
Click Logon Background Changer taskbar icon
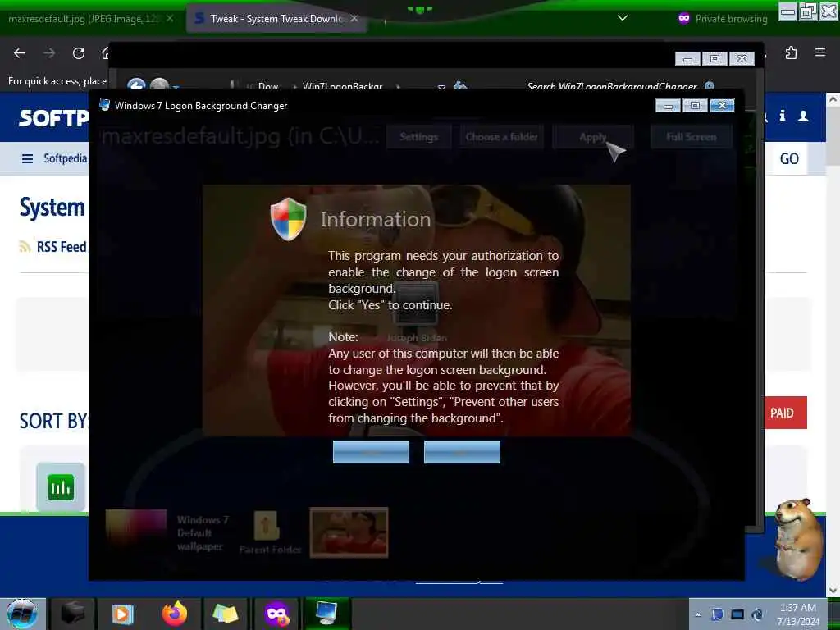326,614
